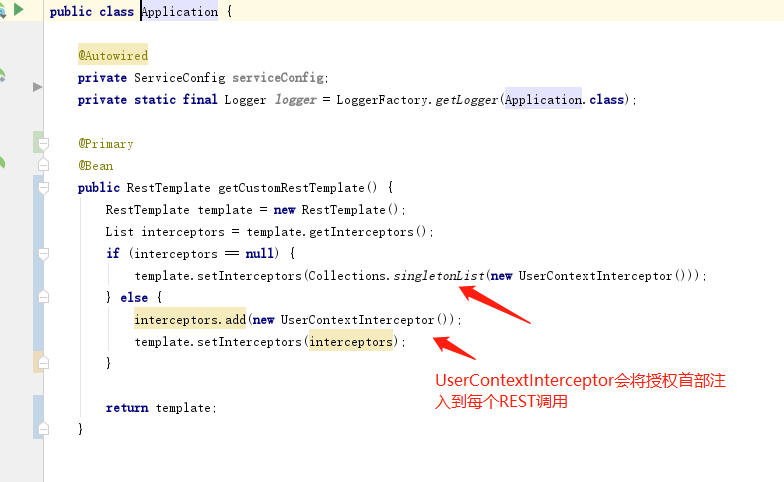Collapse the getCustomRestTemplate method fold marker
The image size is (784, 482).
click(44, 188)
